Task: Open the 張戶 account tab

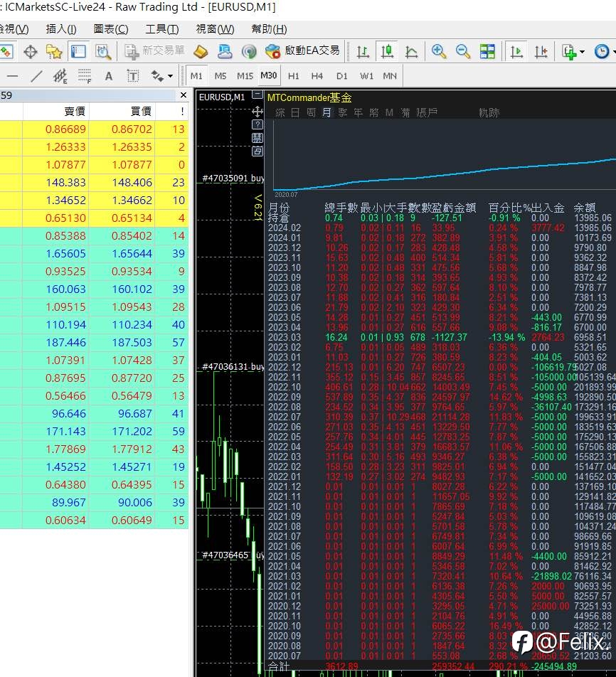Action: point(427,112)
